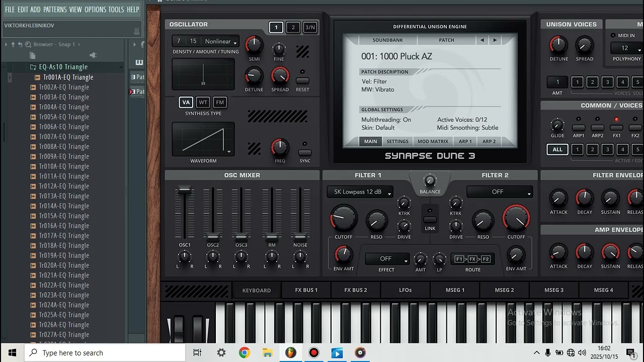This screenshot has width=644, height=362.
Task: Click the preset icon beside Tr001A-EQ Triangle
Action: (x=38, y=77)
